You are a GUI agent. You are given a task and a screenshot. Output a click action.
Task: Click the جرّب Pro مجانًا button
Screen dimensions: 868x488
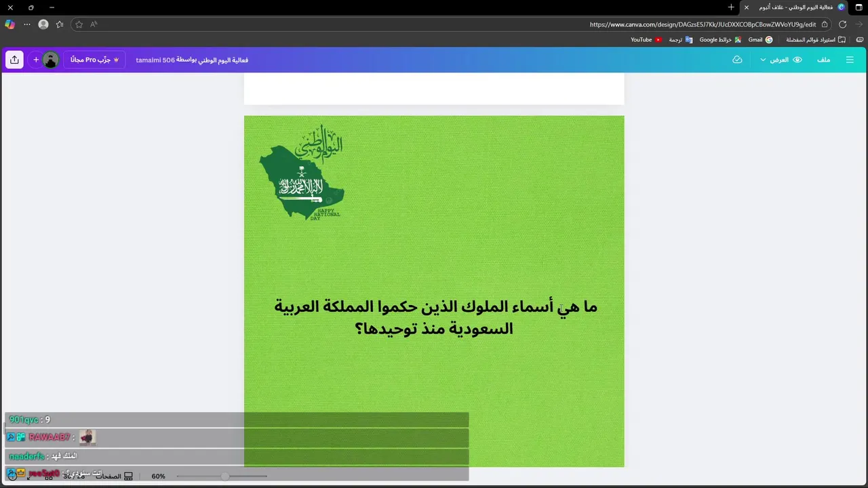pyautogui.click(x=95, y=60)
